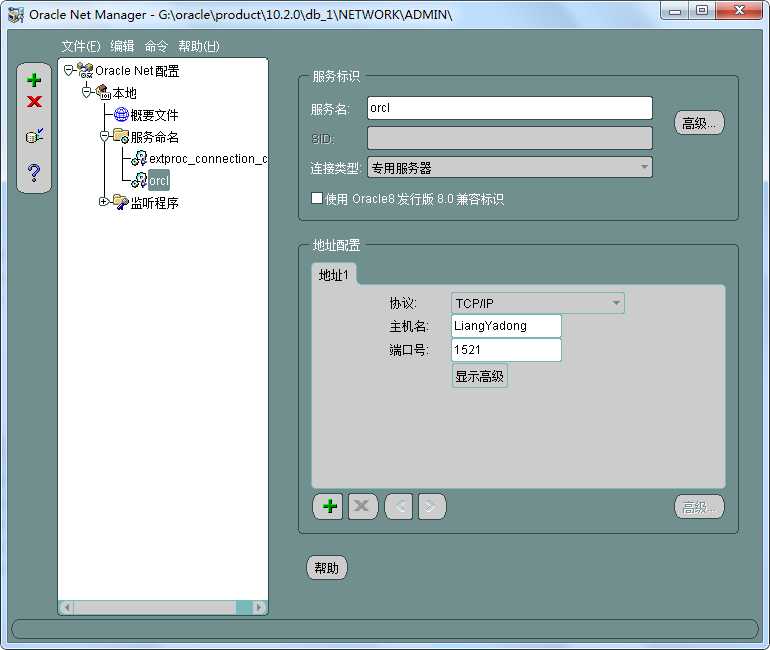Select the 监听程序 tree item
770x650 pixels.
[x=154, y=202]
